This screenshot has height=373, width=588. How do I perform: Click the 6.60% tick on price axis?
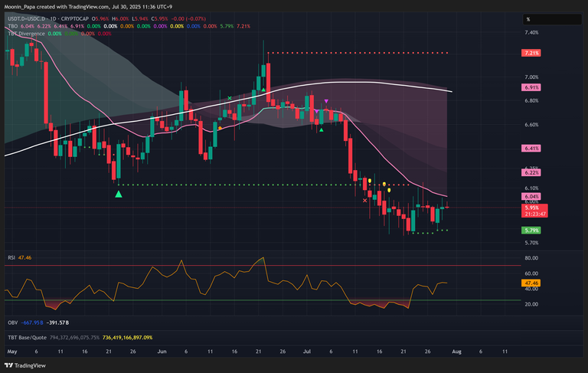531,125
